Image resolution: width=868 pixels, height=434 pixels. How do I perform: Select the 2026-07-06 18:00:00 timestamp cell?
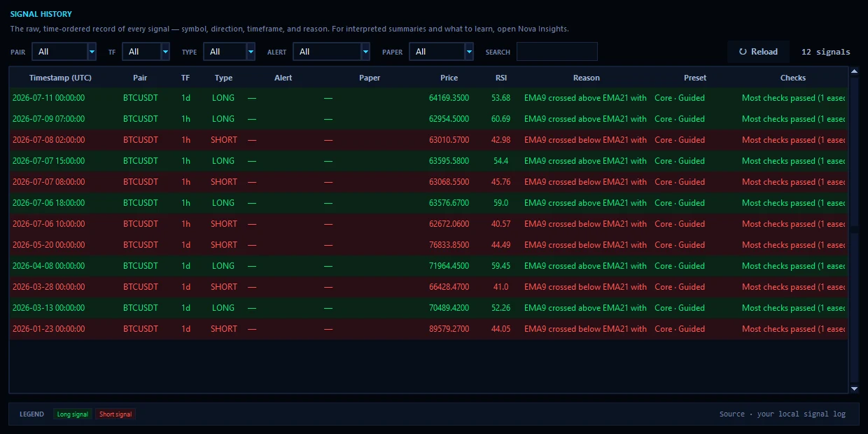point(48,203)
